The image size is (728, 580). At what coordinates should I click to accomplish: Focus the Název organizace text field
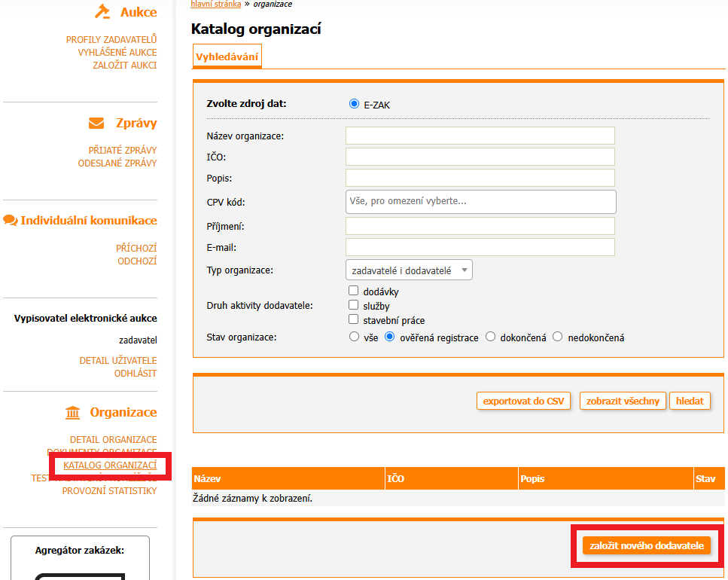tap(480, 136)
